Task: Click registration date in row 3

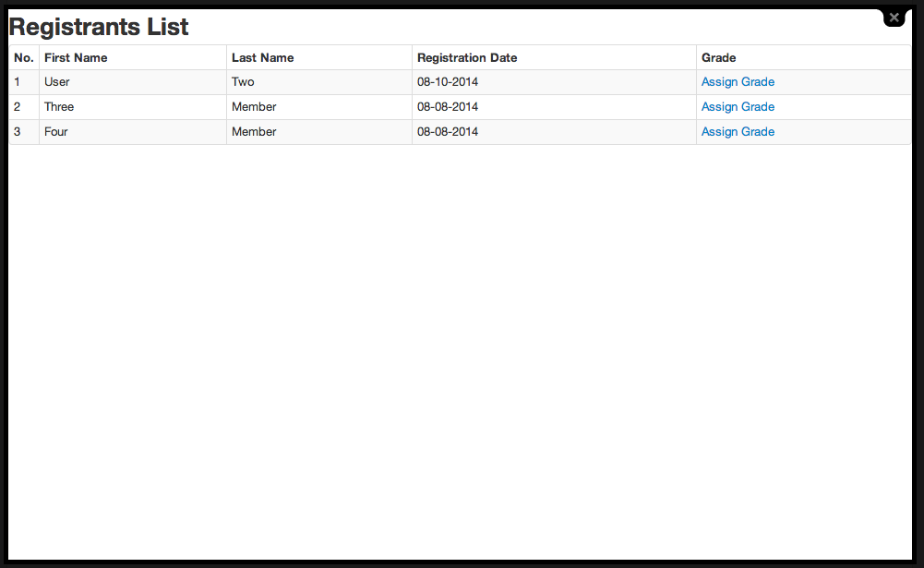Action: (x=448, y=132)
